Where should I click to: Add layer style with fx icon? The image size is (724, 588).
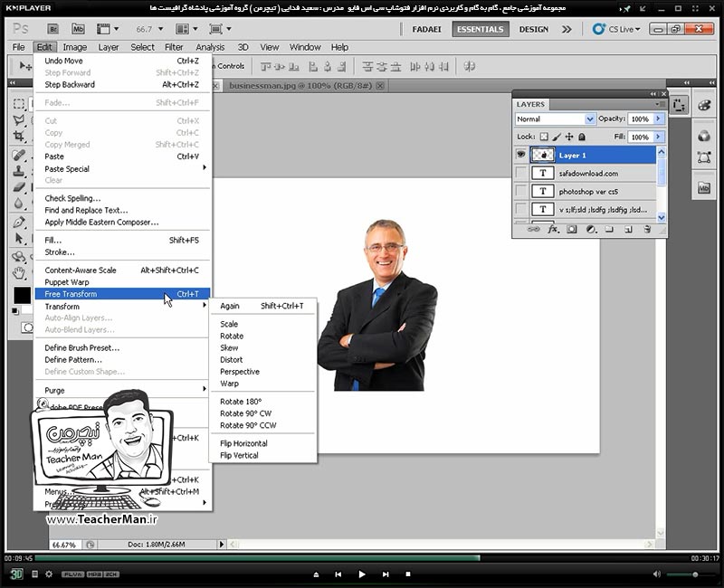point(553,230)
